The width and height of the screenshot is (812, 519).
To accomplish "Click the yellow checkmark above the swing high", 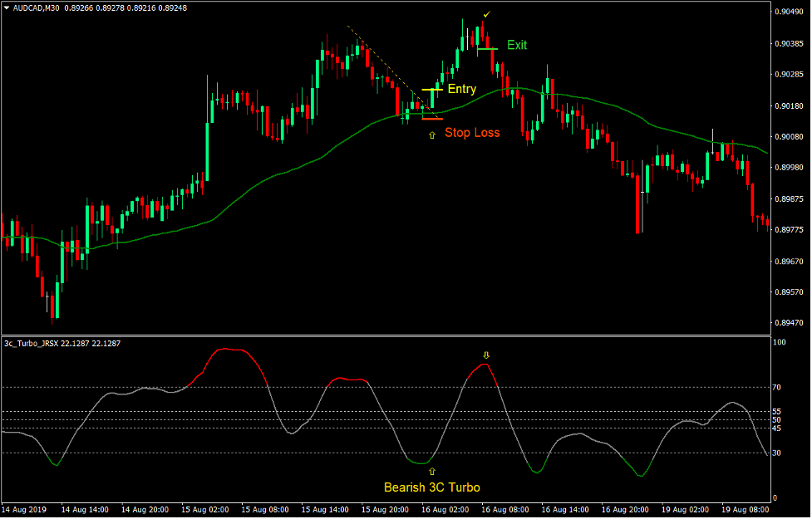I will (x=487, y=14).
